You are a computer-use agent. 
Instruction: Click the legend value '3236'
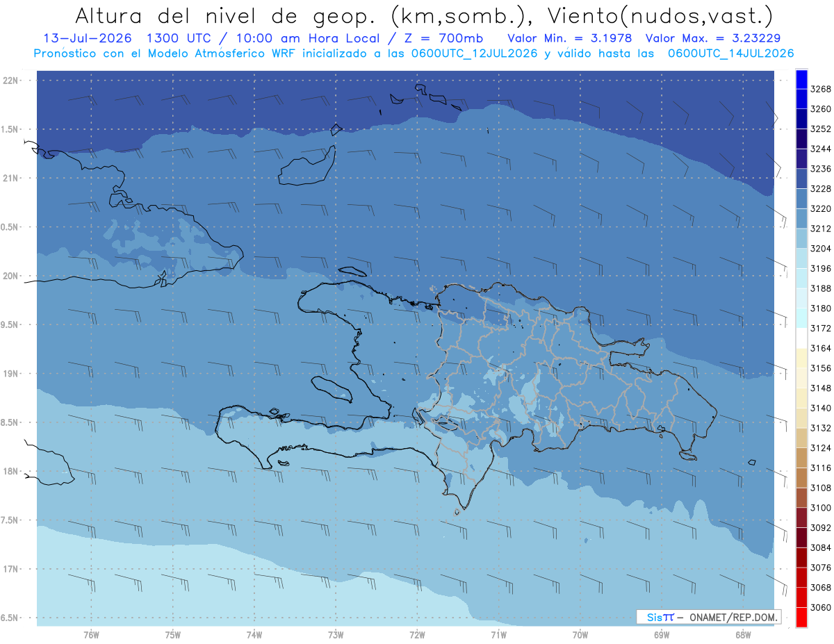[x=821, y=169]
